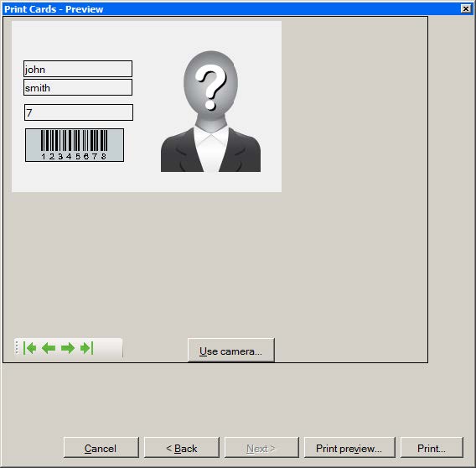
Task: Select the barcode image on the card
Action: pos(75,145)
